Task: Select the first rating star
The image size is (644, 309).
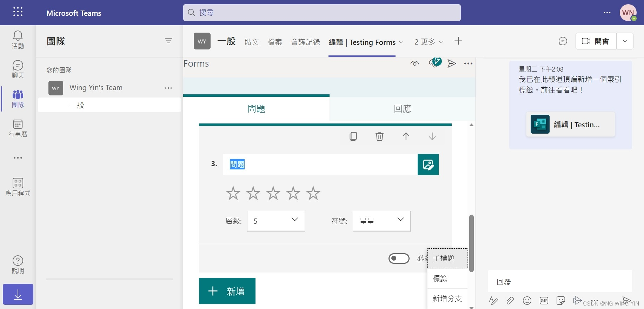Action: pyautogui.click(x=233, y=193)
